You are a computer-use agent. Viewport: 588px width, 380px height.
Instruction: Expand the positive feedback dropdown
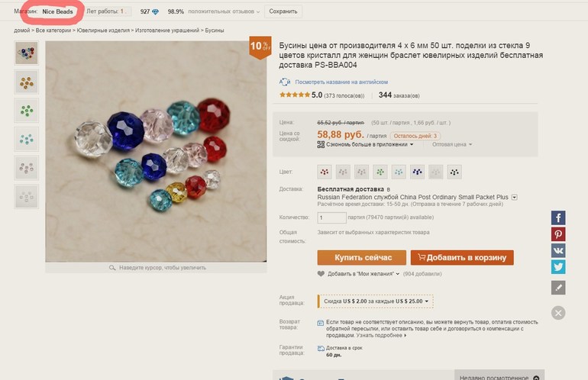[x=257, y=12]
